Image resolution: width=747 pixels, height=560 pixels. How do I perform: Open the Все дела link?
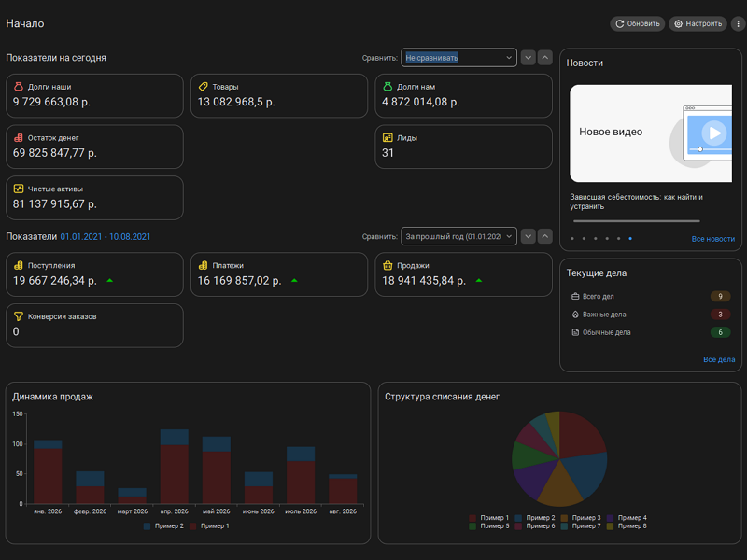(719, 359)
